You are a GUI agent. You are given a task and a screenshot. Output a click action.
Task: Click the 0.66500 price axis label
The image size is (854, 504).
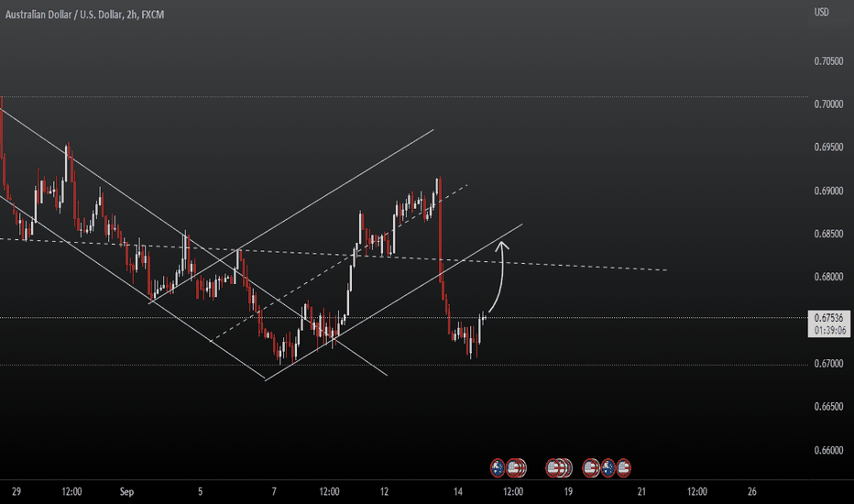(x=828, y=407)
